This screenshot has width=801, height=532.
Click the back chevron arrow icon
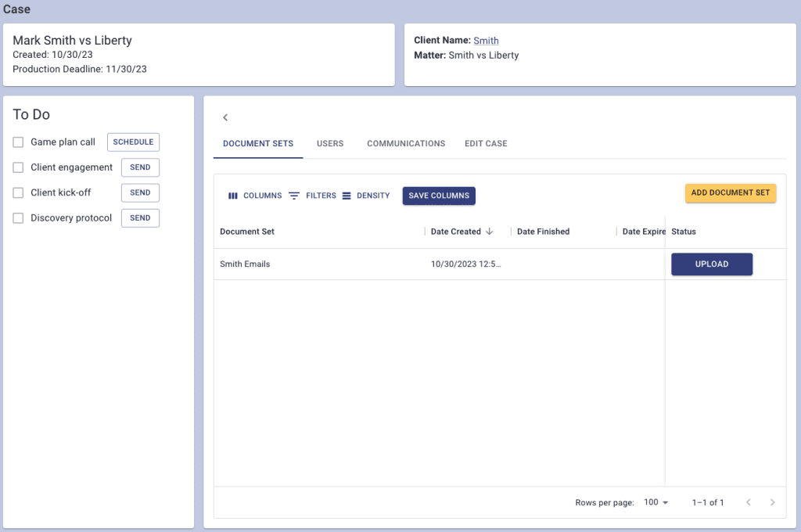[x=225, y=117]
